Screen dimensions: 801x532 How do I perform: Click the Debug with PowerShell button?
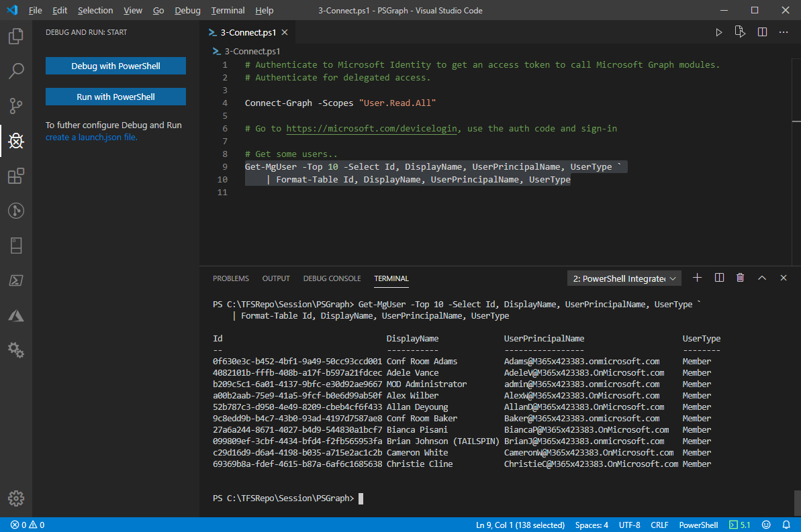pyautogui.click(x=115, y=66)
